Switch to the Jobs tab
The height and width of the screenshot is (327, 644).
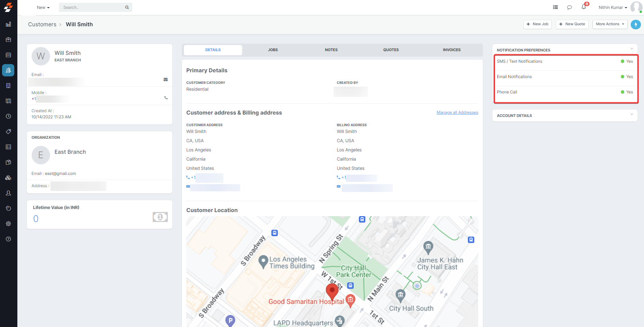pyautogui.click(x=273, y=50)
